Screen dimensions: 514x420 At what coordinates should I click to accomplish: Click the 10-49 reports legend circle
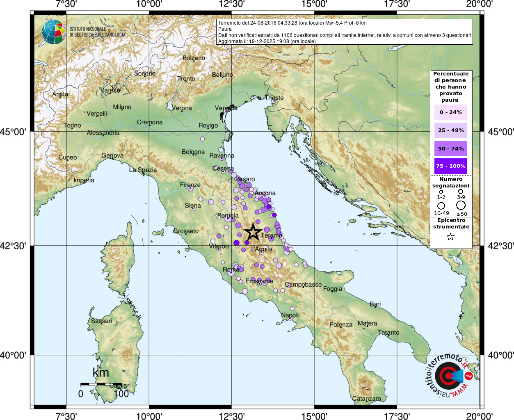(x=441, y=206)
